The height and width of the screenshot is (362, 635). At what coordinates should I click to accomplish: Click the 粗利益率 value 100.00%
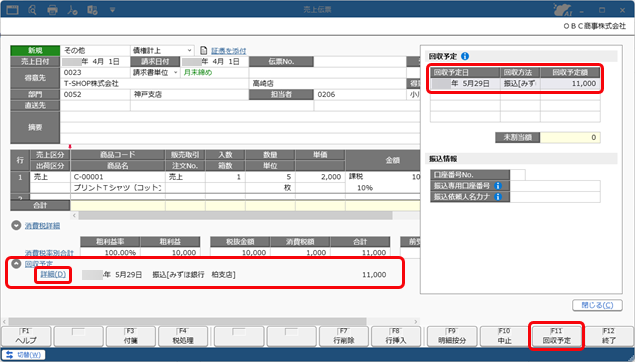tap(110, 253)
